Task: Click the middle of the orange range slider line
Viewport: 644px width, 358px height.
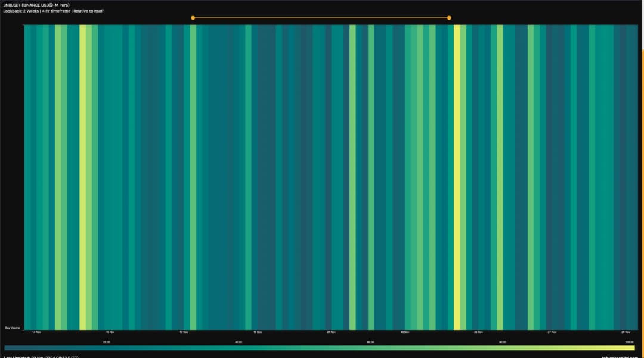Action: point(321,18)
